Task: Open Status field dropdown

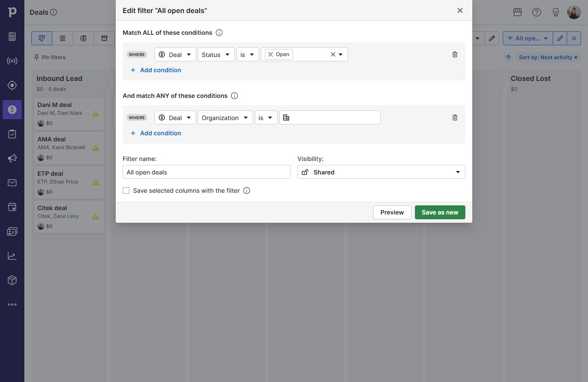Action: tap(216, 55)
